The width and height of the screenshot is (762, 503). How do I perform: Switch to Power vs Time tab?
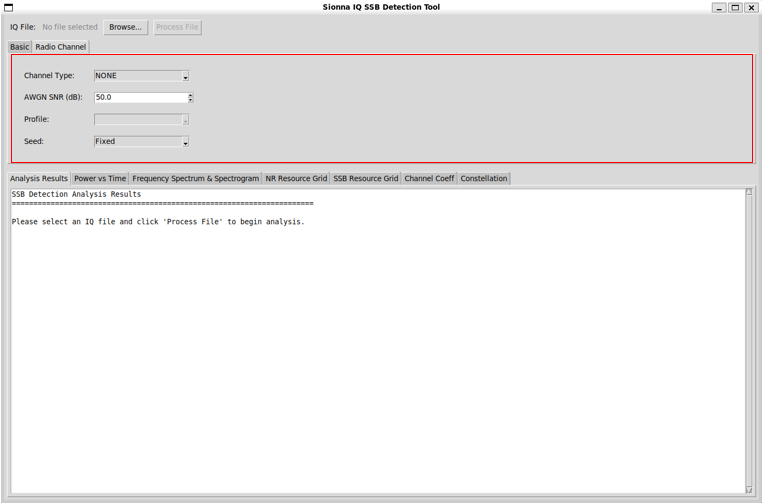click(x=100, y=179)
